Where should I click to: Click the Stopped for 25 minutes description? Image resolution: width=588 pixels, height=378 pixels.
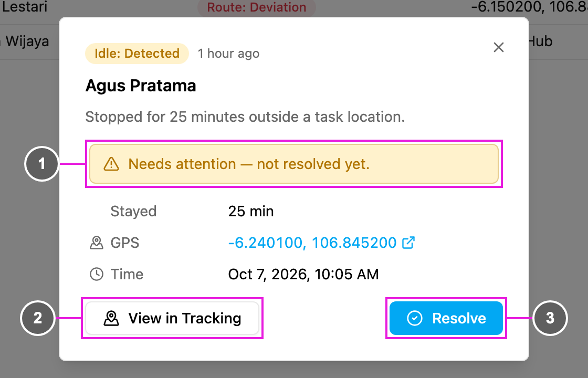click(245, 117)
